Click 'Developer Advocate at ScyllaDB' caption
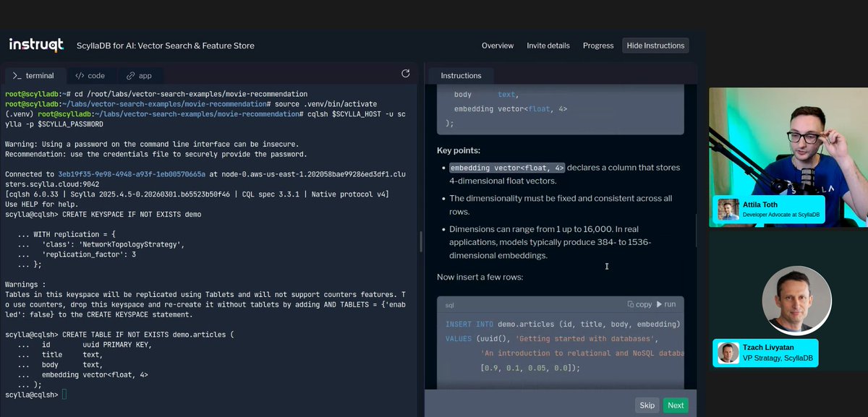Image resolution: width=868 pixels, height=417 pixels. coord(780,215)
